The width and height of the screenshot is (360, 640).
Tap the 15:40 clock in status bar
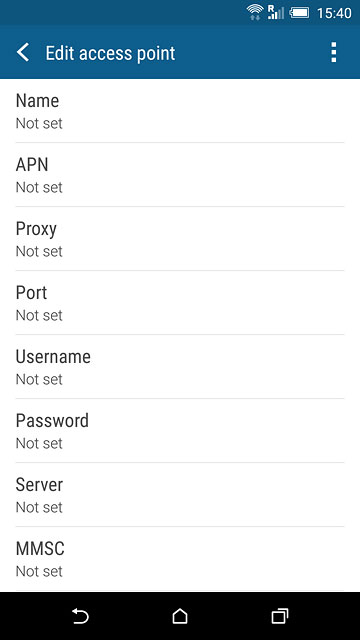pyautogui.click(x=334, y=13)
